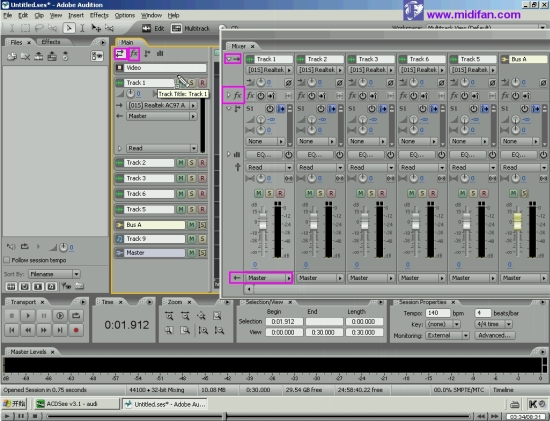
Task: Click Zoom In Horizontally icon
Action: click(x=169, y=316)
